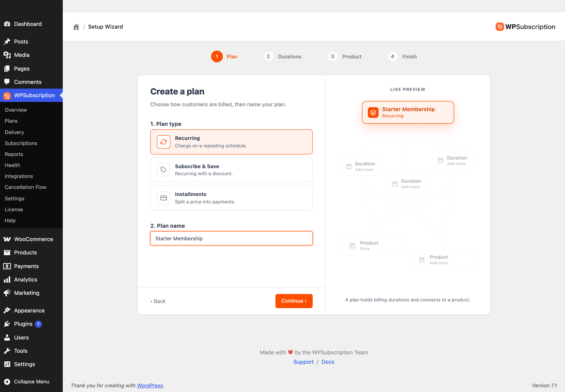Click the Plugins plug icon
The width and height of the screenshot is (565, 392).
pyautogui.click(x=7, y=324)
